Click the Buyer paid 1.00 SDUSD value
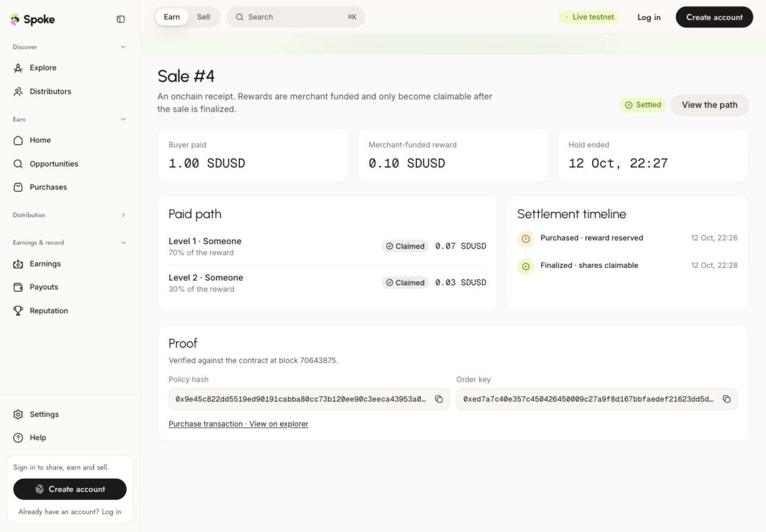 207,163
